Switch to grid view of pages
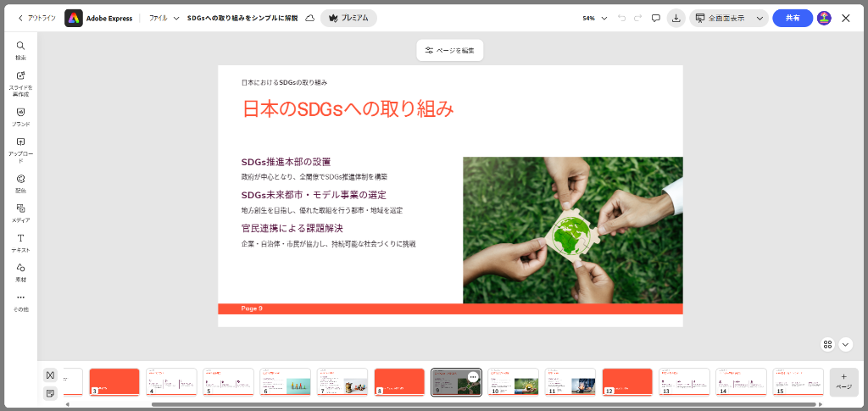 (827, 345)
